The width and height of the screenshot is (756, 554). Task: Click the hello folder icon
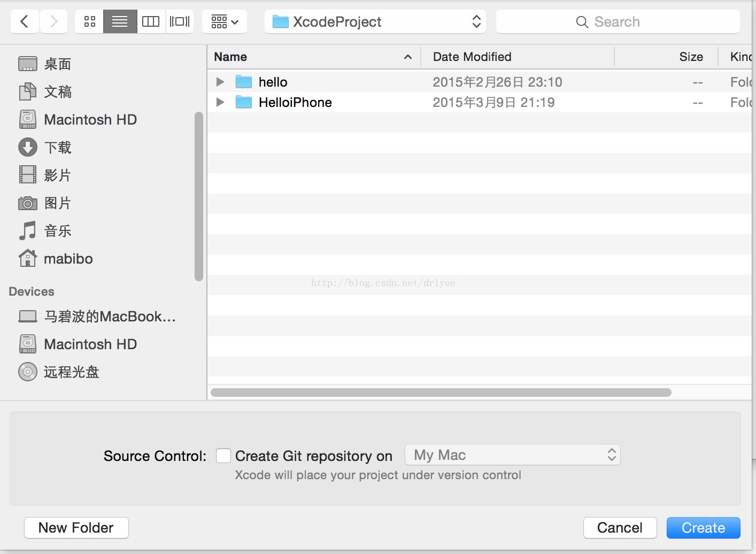tap(244, 82)
